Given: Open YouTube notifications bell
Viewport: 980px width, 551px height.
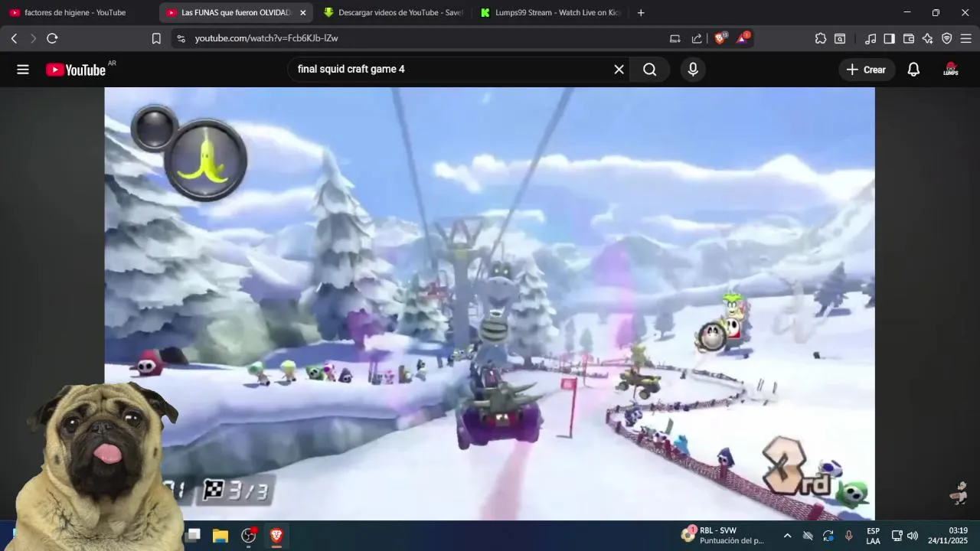Looking at the screenshot, I should tap(913, 70).
